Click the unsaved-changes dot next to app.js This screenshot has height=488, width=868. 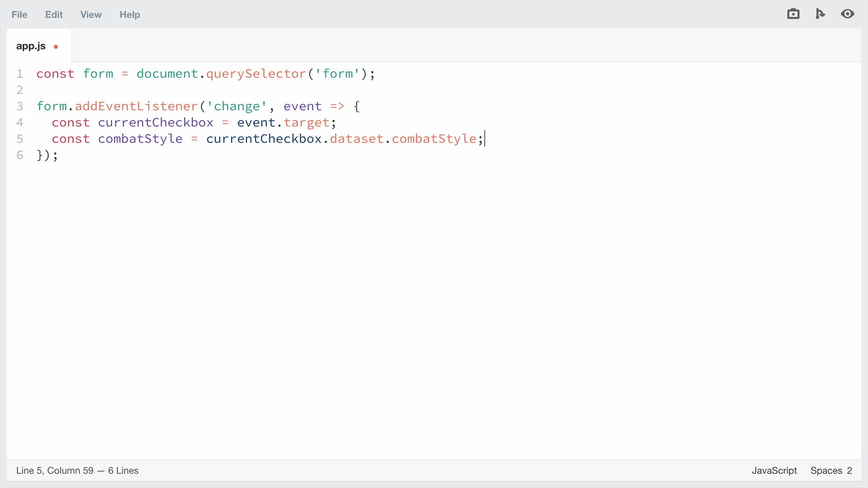point(56,47)
